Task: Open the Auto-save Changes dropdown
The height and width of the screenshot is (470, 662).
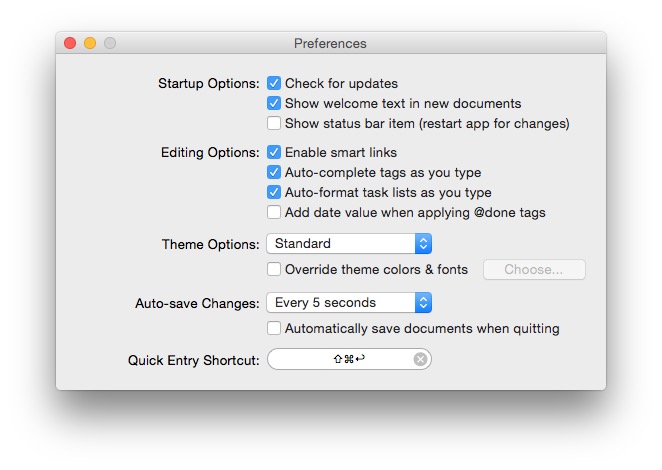Action: [348, 303]
